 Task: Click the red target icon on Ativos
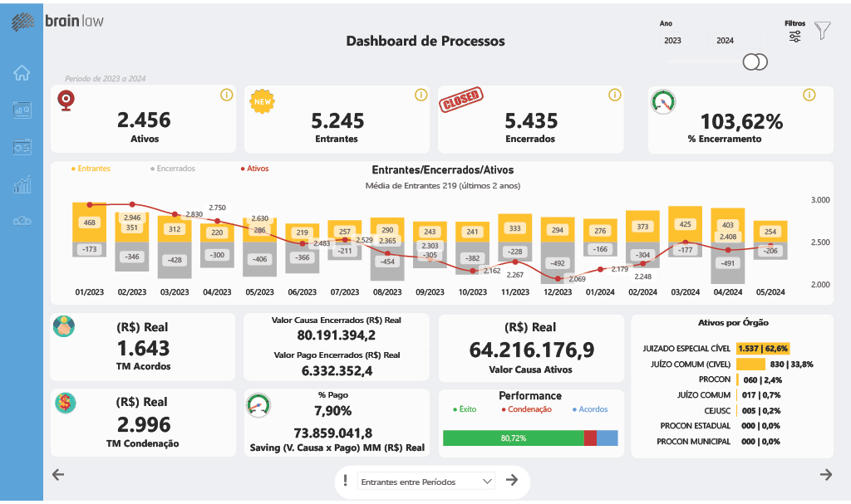pyautogui.click(x=66, y=100)
